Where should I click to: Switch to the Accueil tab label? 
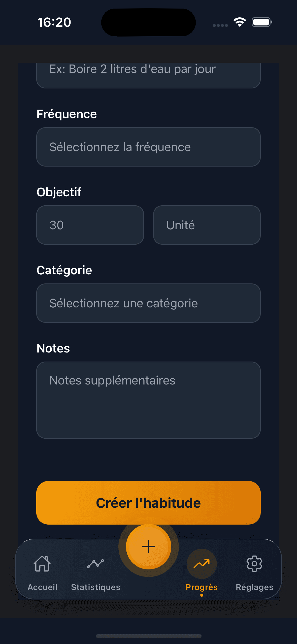[42, 587]
